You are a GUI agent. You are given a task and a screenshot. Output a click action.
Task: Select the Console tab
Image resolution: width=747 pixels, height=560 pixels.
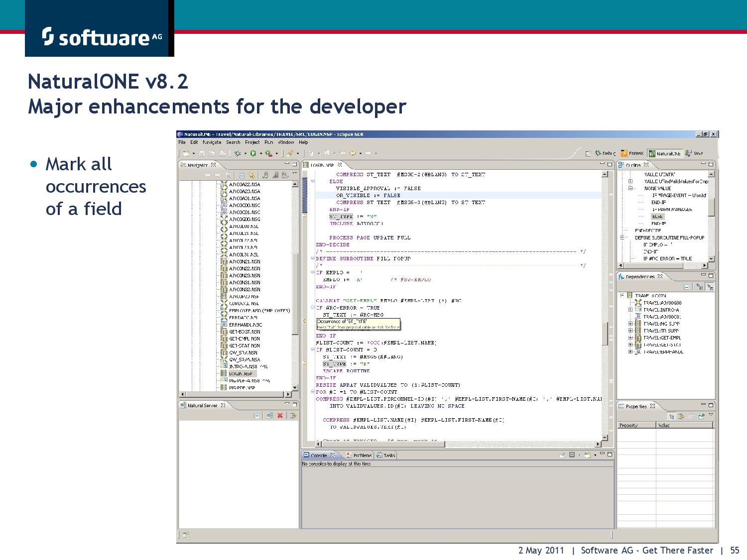[x=319, y=455]
